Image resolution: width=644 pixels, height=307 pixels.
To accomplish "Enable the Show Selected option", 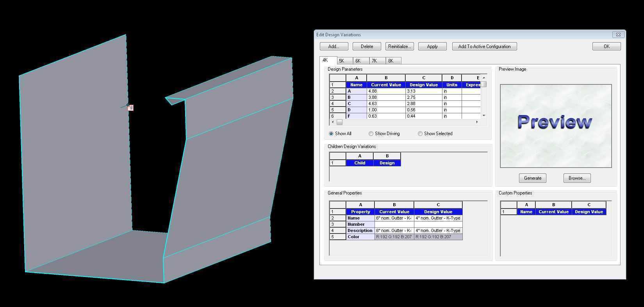I will (x=435, y=134).
